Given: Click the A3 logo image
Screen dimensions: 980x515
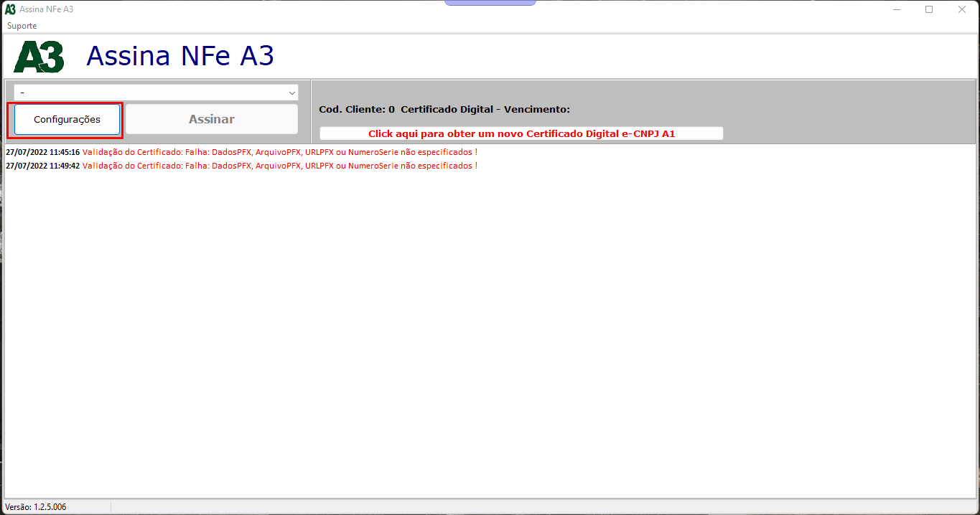Looking at the screenshot, I should [x=39, y=57].
